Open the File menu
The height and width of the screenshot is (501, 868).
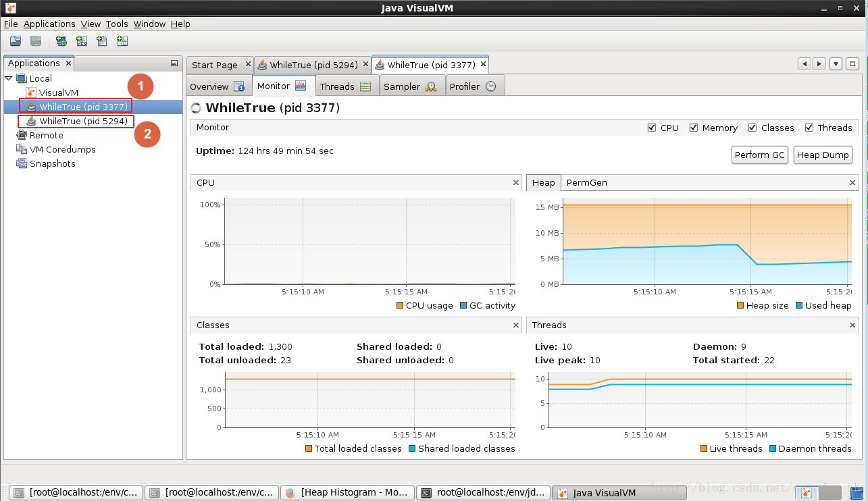click(11, 24)
